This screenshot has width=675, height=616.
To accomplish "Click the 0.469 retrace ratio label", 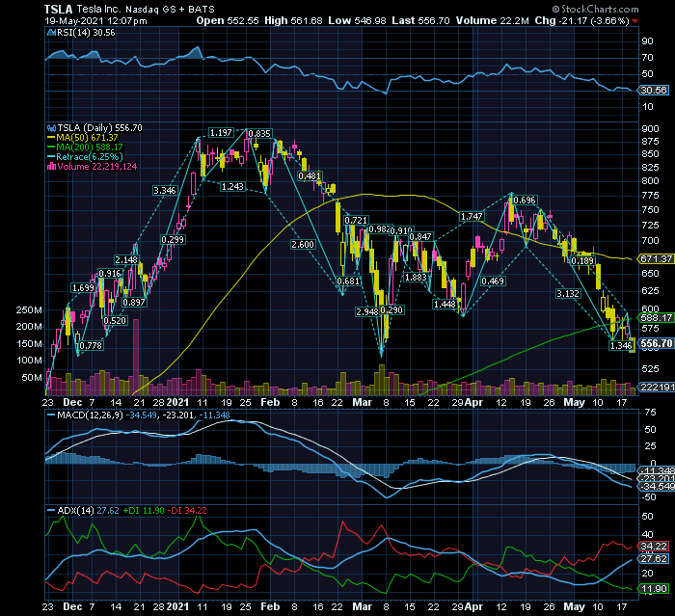I will tap(493, 281).
